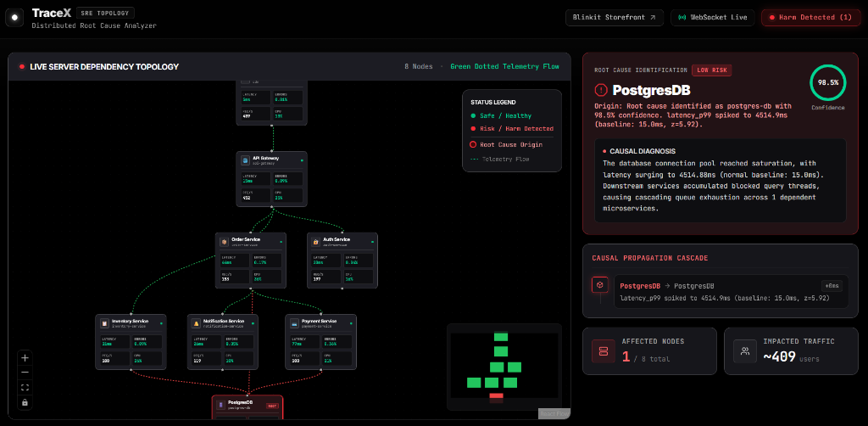Click Order Service node title
The width and height of the screenshot is (868, 426).
[246, 239]
